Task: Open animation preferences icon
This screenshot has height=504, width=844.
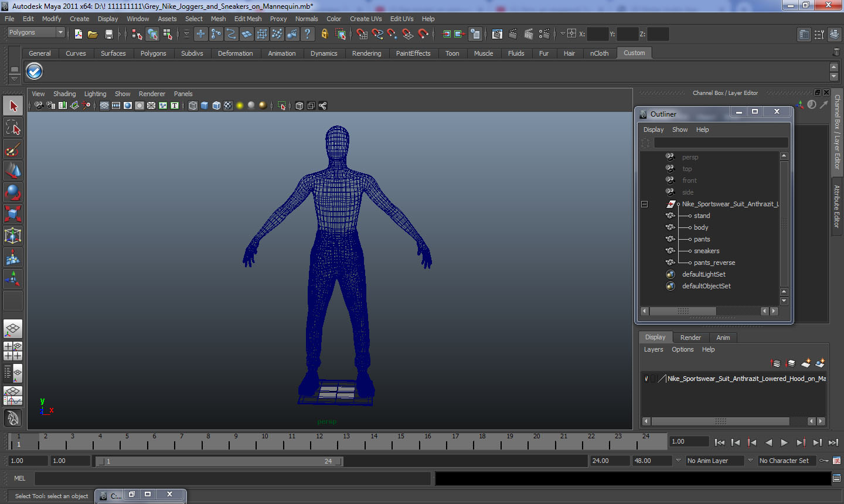Action: click(x=837, y=461)
